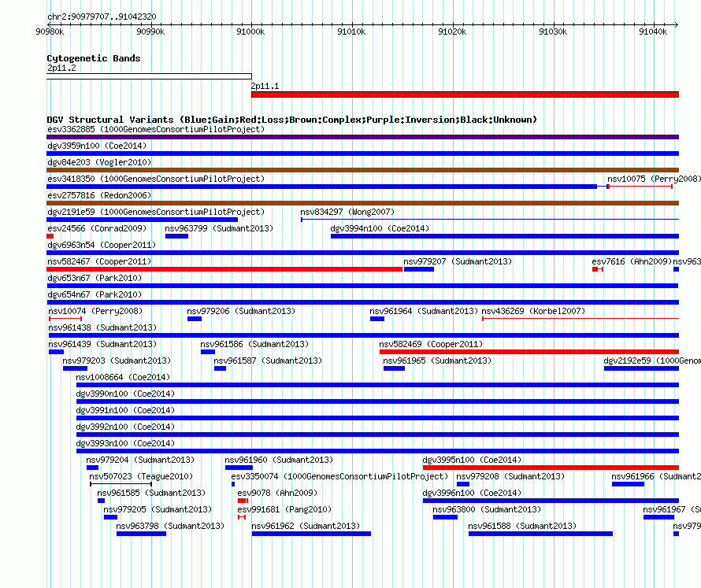Screen dimensions: 701x588
Task: Click nsv961966 variant label
Action: [656, 476]
